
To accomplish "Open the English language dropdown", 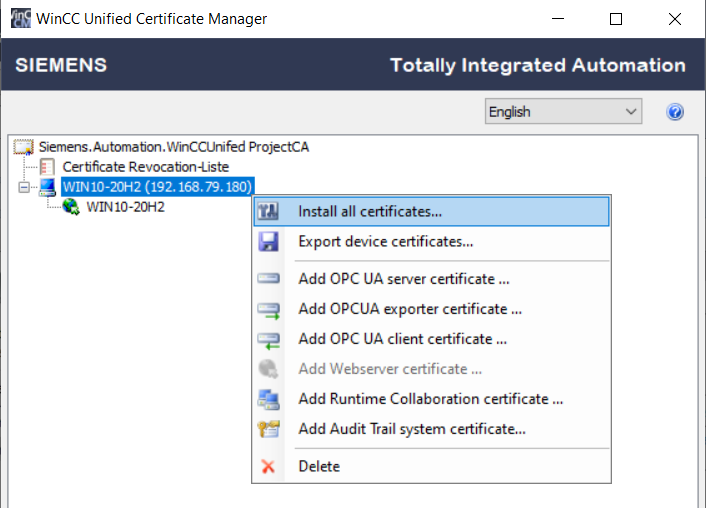I will 563,111.
